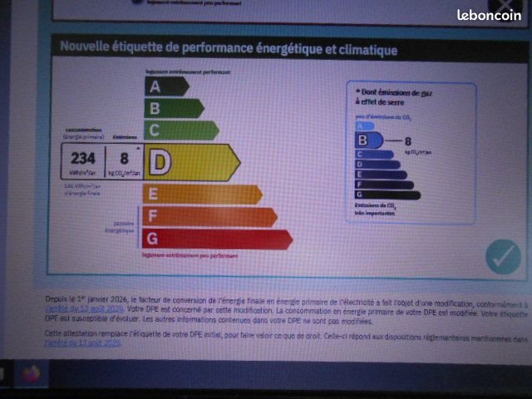Click the 'Nouvelle étiquette de performance' heading
The image size is (532, 399).
coord(226,51)
